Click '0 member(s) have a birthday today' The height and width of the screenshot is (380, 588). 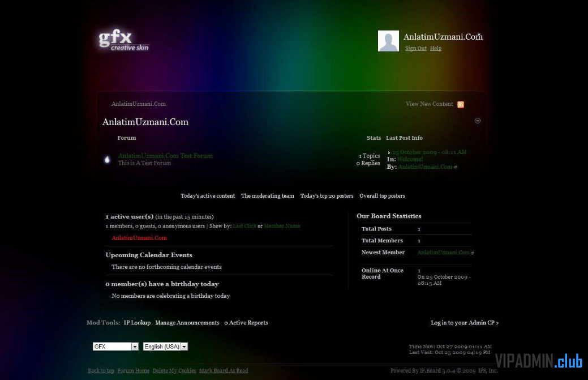point(162,284)
